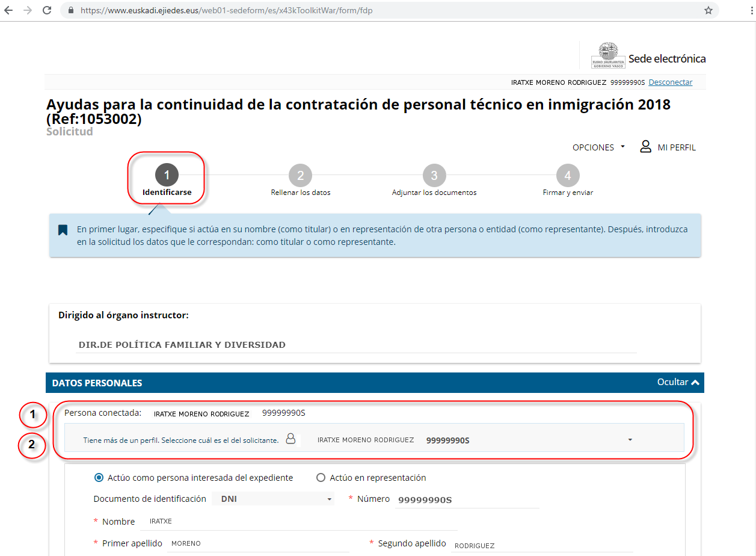Reload the page with refresh icon
The height and width of the screenshot is (556, 756).
[46, 10]
